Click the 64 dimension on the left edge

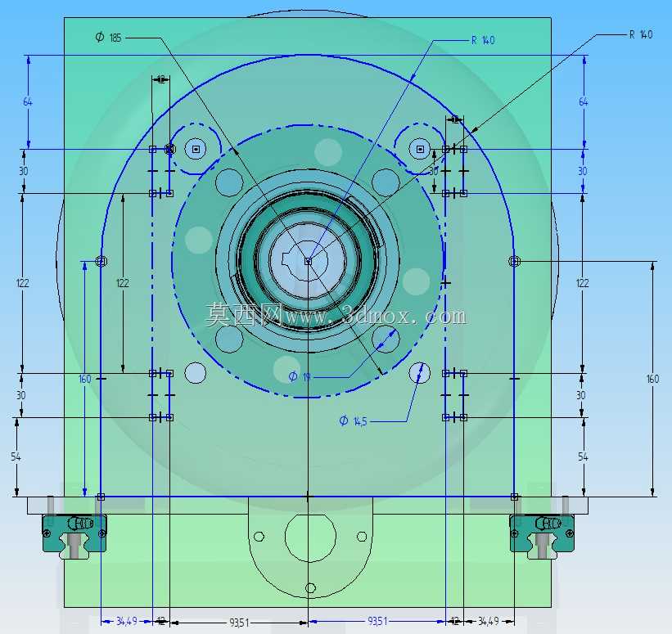[x=28, y=102]
